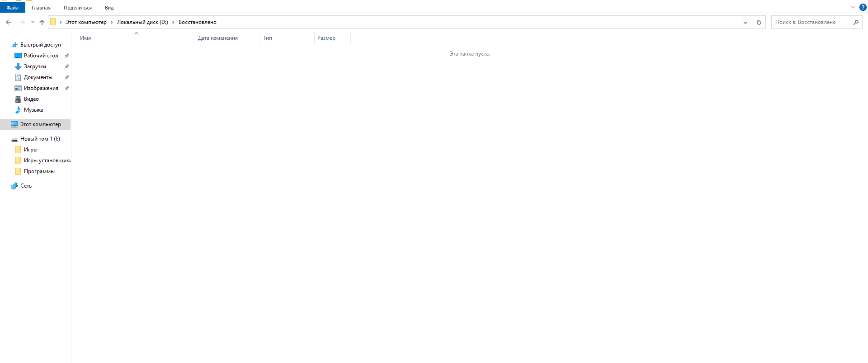Image resolution: width=868 pixels, height=363 pixels.
Task: Open the Файл menu
Action: [x=13, y=8]
